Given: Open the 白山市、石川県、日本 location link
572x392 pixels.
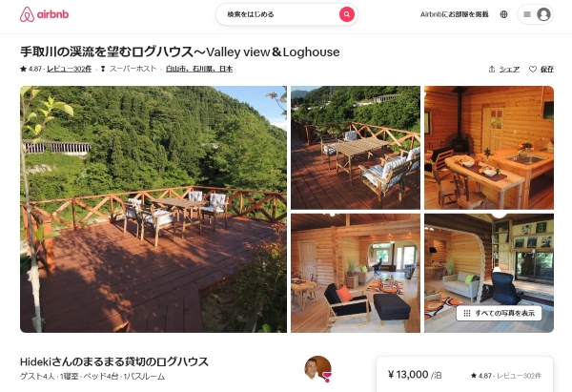Looking at the screenshot, I should [199, 69].
